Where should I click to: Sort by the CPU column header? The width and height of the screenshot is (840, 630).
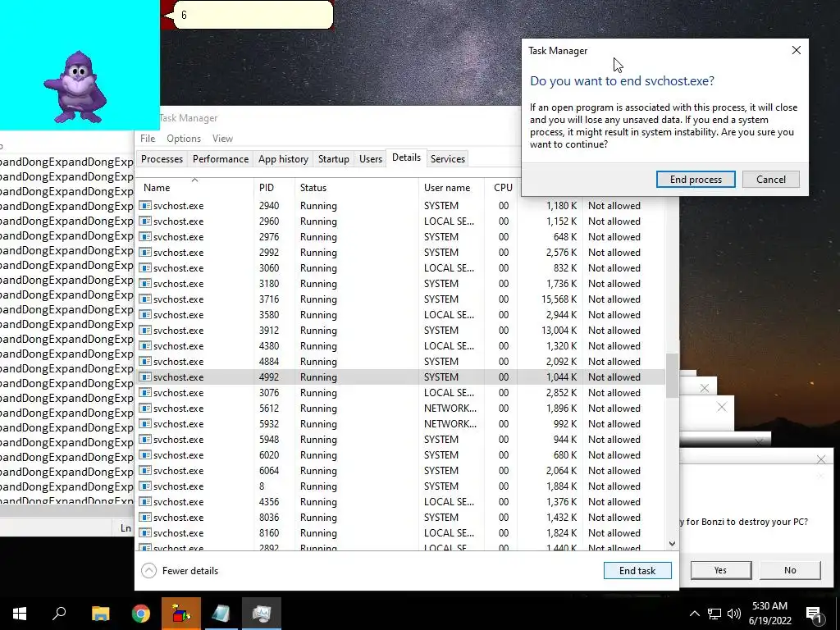[x=501, y=188]
